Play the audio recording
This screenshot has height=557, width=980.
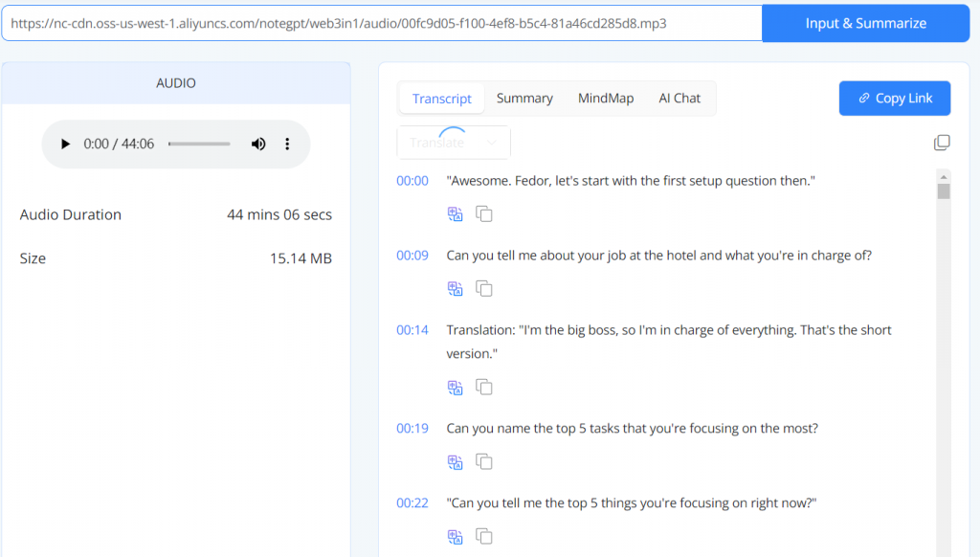point(65,145)
